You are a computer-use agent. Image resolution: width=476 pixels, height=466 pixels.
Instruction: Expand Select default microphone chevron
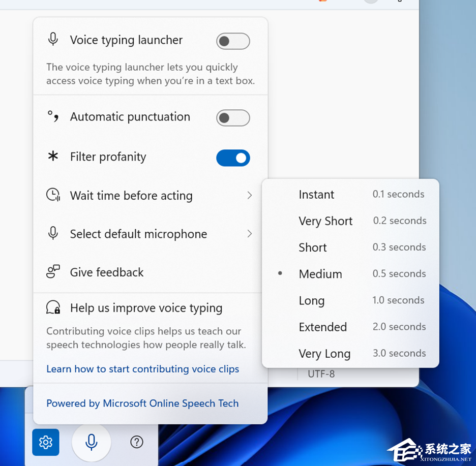click(x=250, y=234)
